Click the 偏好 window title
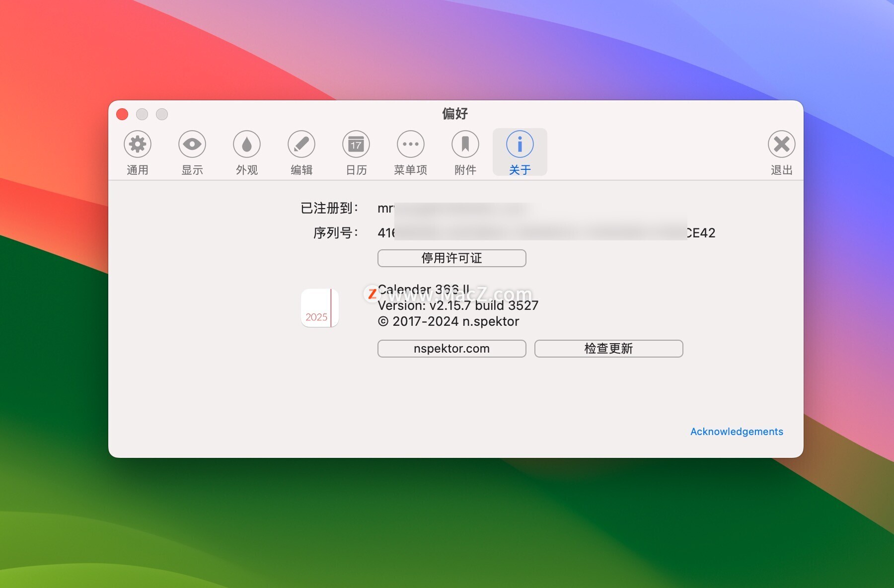 pos(455,114)
